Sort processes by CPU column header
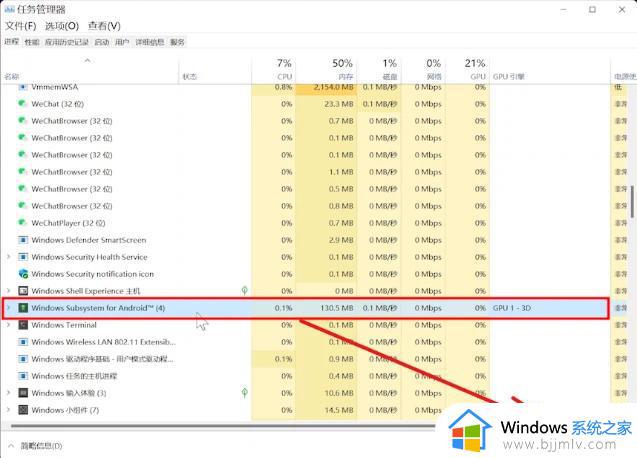637x458 pixels. (273, 70)
